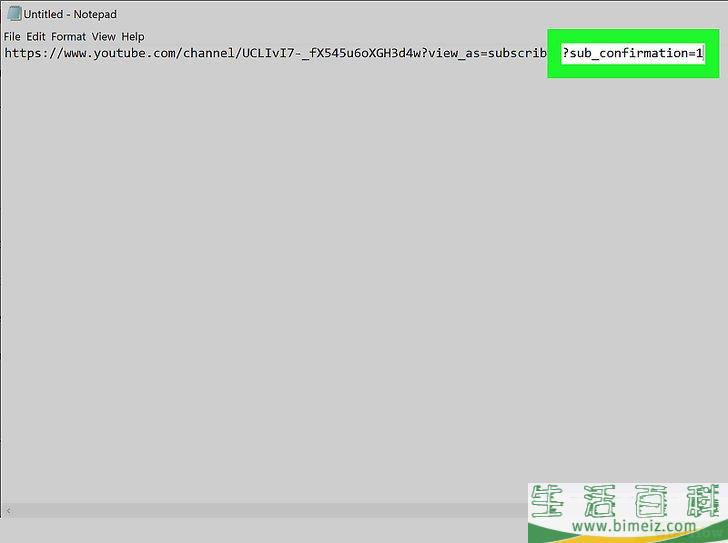Image resolution: width=728 pixels, height=543 pixels.
Task: Click the Notepad icon in the title bar
Action: (14, 14)
